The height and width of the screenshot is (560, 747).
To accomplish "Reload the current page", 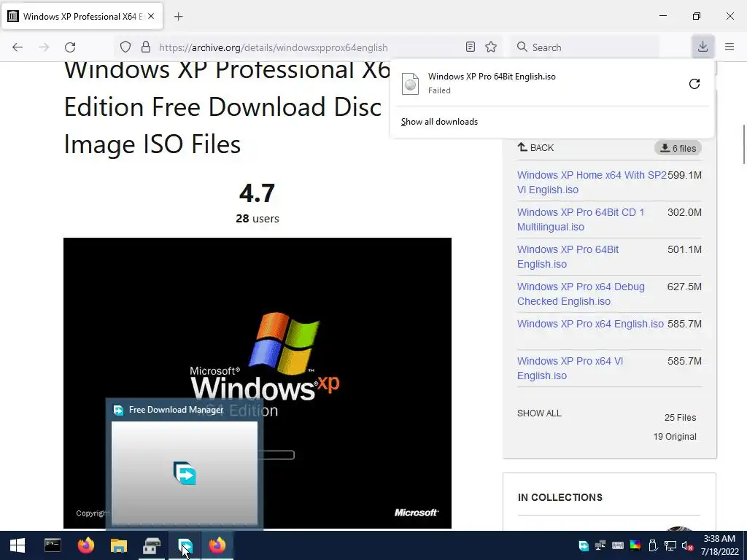I will click(70, 47).
